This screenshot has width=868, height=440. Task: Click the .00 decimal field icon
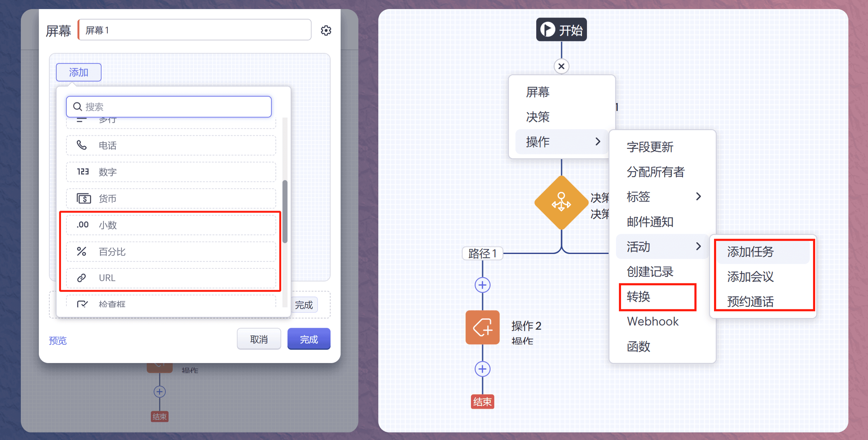pos(82,225)
